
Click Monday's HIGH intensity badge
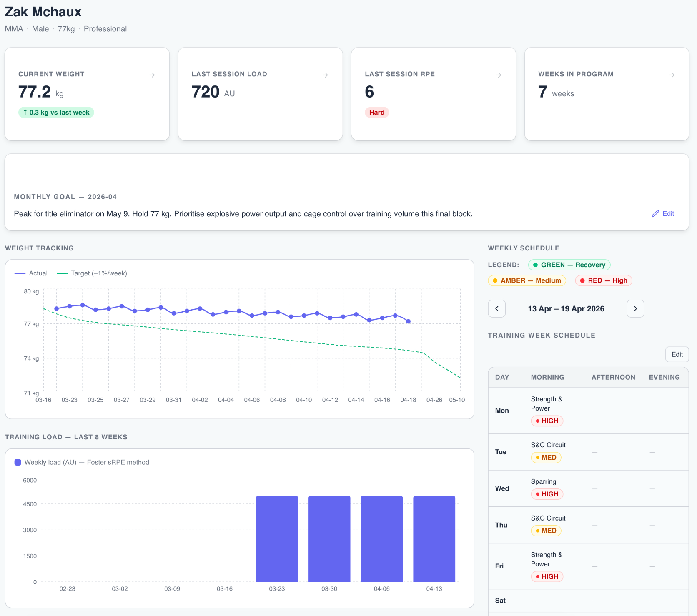point(547,421)
